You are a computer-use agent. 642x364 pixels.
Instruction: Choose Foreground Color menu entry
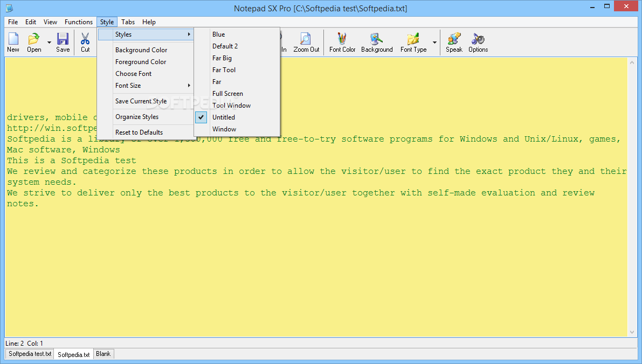[146, 62]
